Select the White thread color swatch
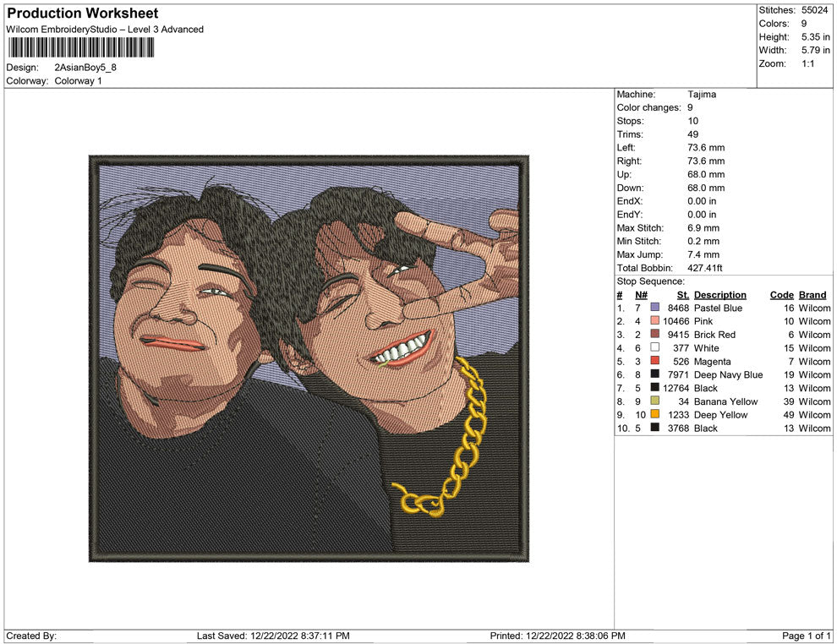The height and width of the screenshot is (644, 837). click(x=654, y=347)
